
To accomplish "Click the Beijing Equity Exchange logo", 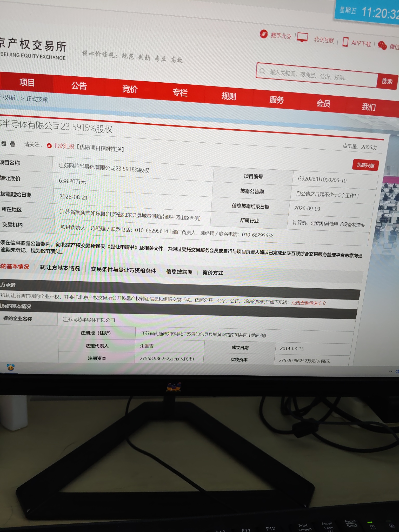I will pos(33,49).
